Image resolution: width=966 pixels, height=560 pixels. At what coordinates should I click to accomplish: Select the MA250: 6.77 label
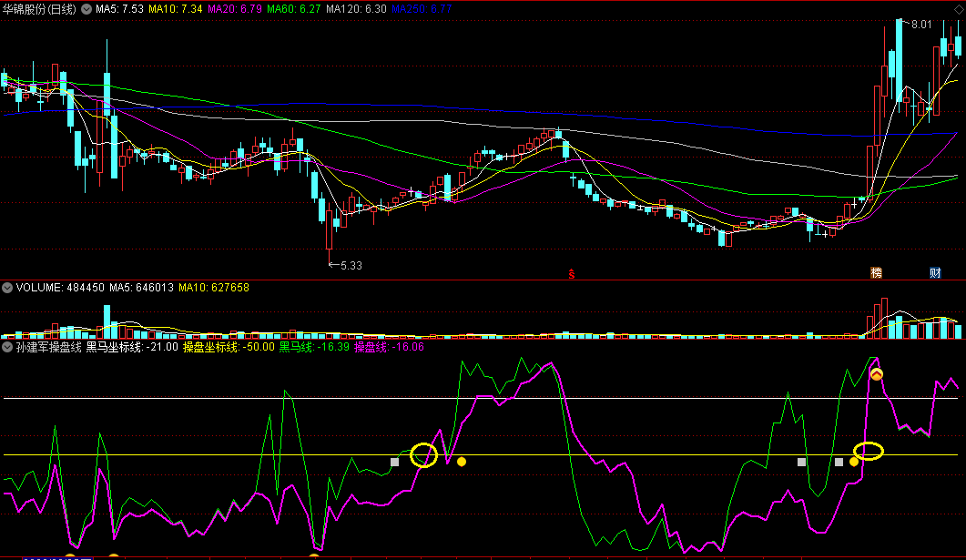pyautogui.click(x=422, y=9)
